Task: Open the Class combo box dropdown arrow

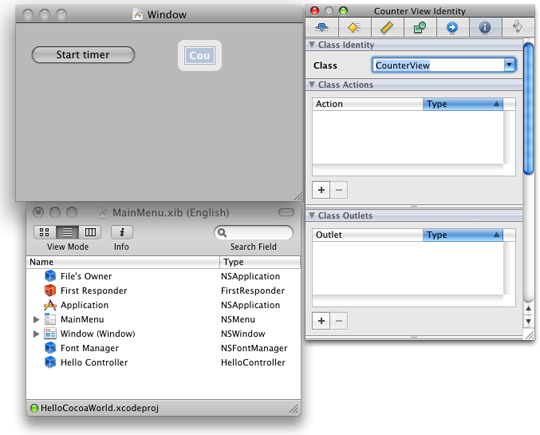Action: [x=509, y=65]
